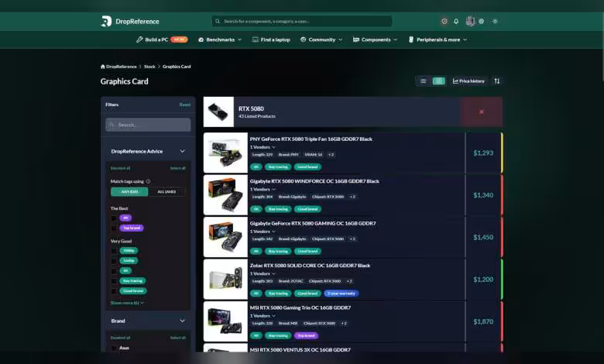
Task: Open the notifications bell
Action: (x=456, y=21)
